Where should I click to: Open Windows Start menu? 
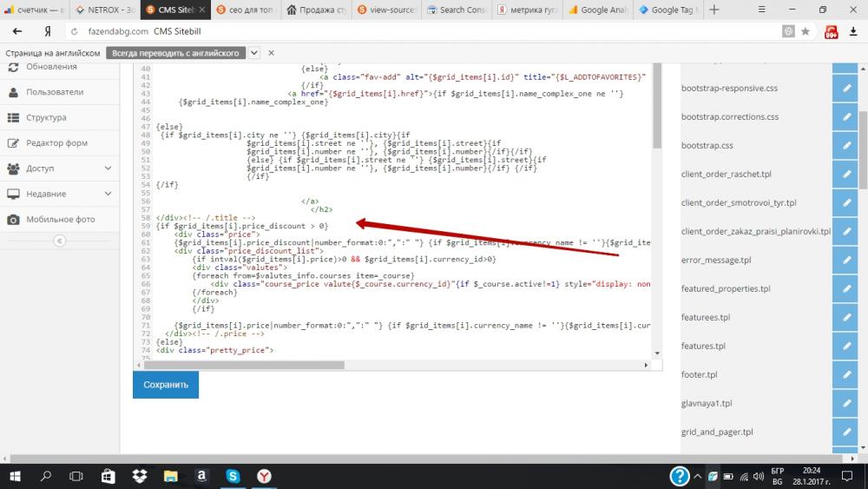pos(15,476)
